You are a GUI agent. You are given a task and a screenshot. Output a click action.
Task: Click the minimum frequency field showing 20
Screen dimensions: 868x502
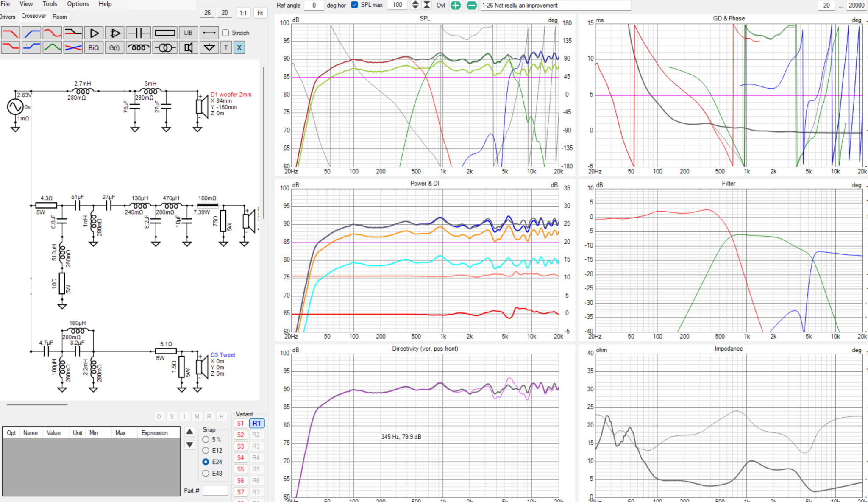pos(826,5)
